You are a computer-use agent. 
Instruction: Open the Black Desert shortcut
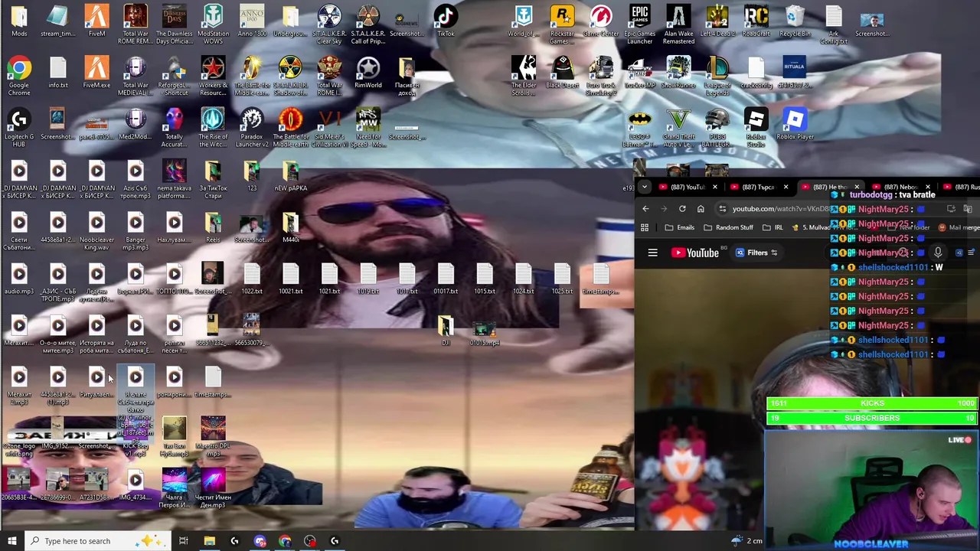point(562,72)
